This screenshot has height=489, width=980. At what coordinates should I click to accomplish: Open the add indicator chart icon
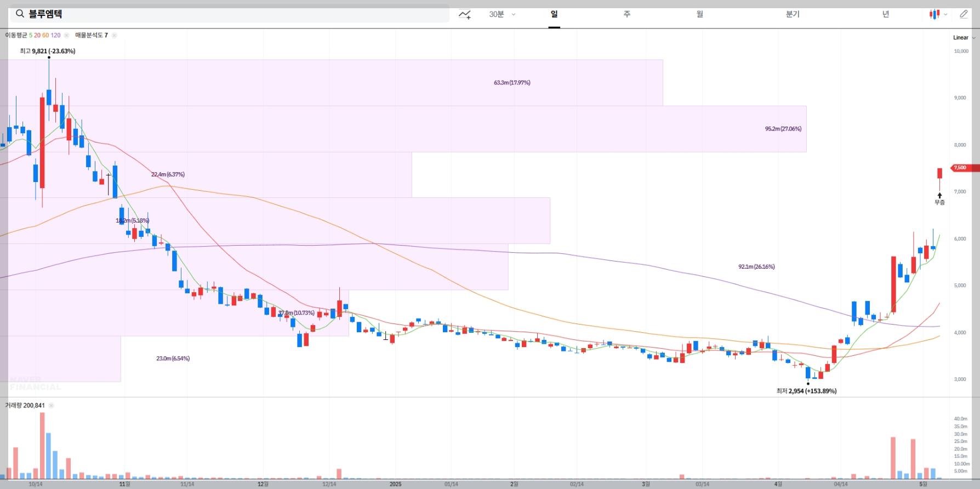click(465, 14)
